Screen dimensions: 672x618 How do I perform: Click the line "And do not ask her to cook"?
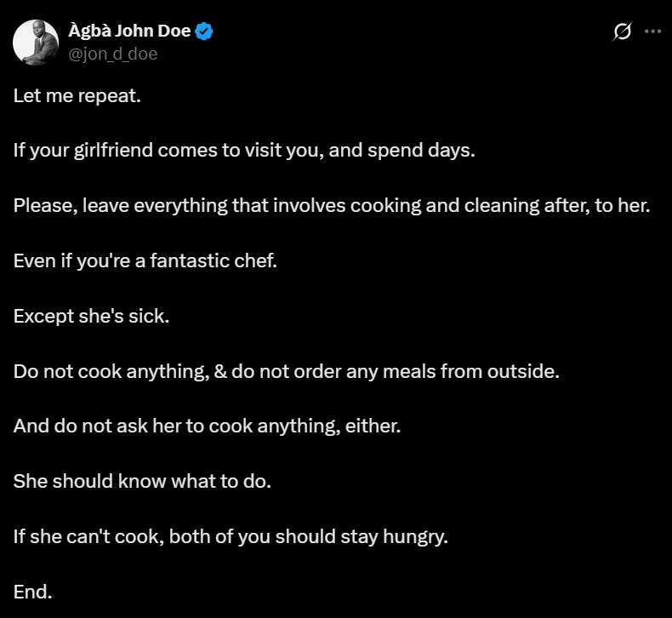[x=207, y=426]
